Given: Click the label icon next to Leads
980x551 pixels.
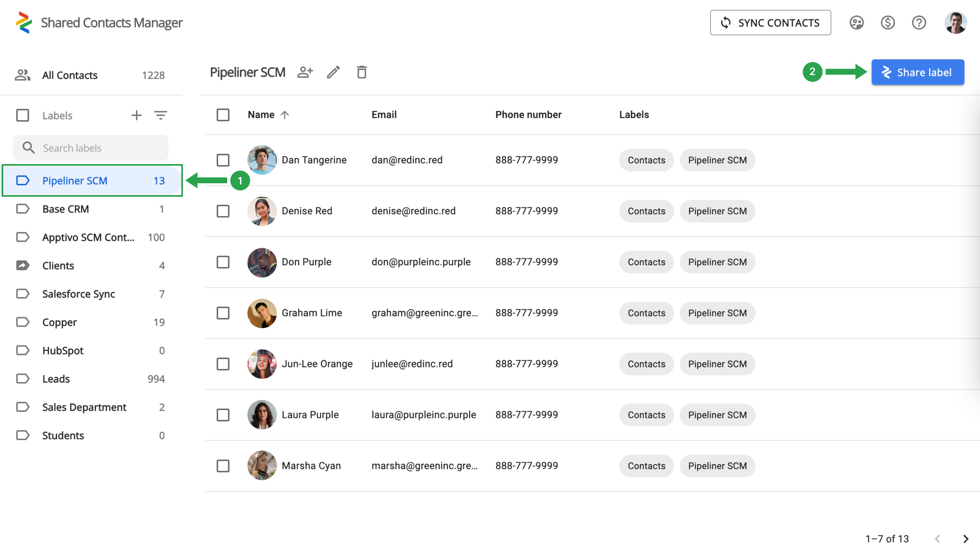Looking at the screenshot, I should (22, 379).
